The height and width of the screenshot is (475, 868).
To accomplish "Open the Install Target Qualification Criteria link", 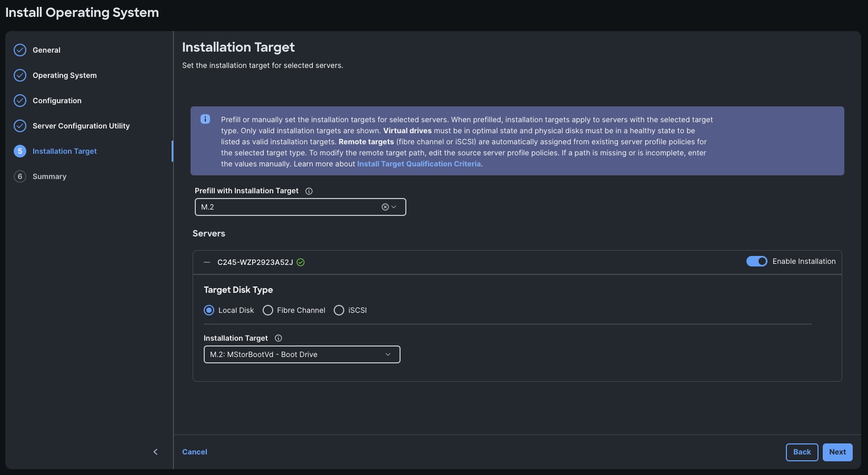I will coord(418,164).
